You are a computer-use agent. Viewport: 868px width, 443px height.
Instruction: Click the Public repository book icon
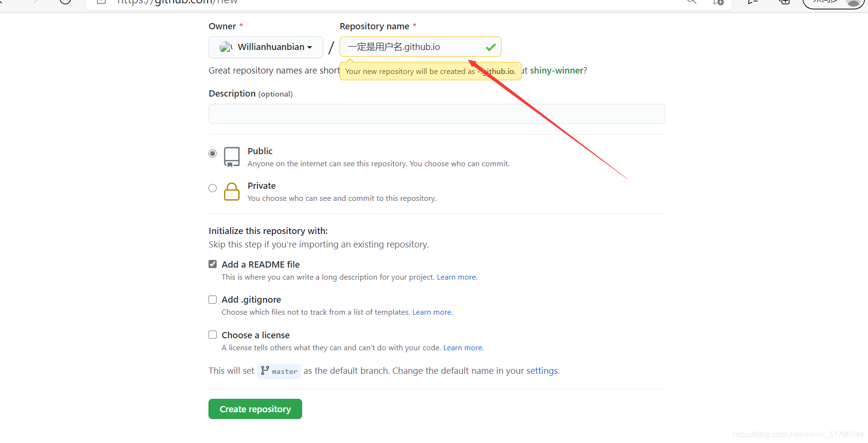pyautogui.click(x=232, y=157)
